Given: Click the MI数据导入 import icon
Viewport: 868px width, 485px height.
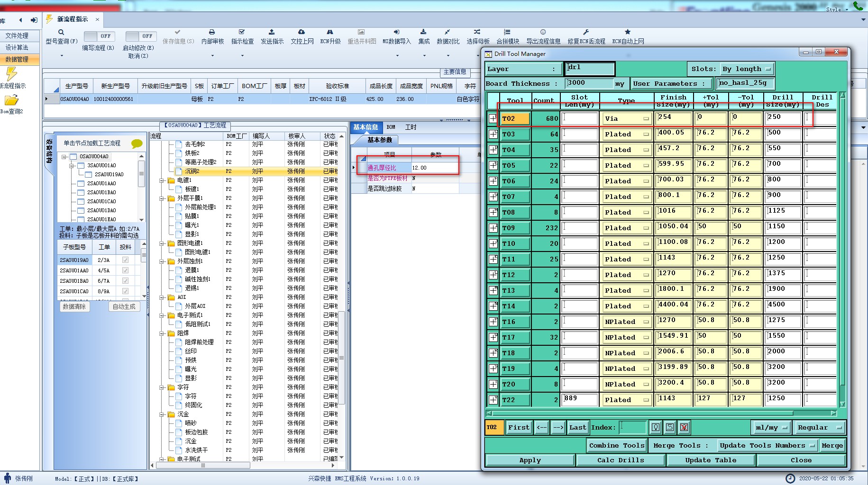Looking at the screenshot, I should tap(396, 32).
